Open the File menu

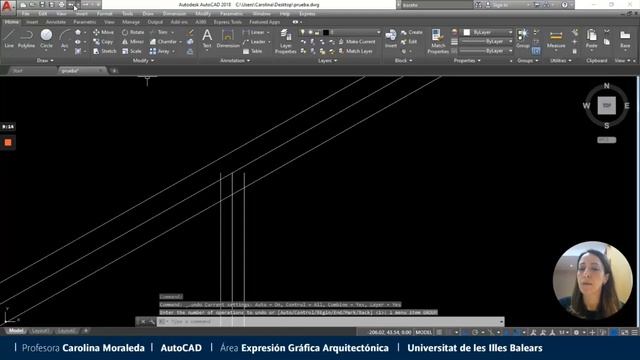coord(26,13)
